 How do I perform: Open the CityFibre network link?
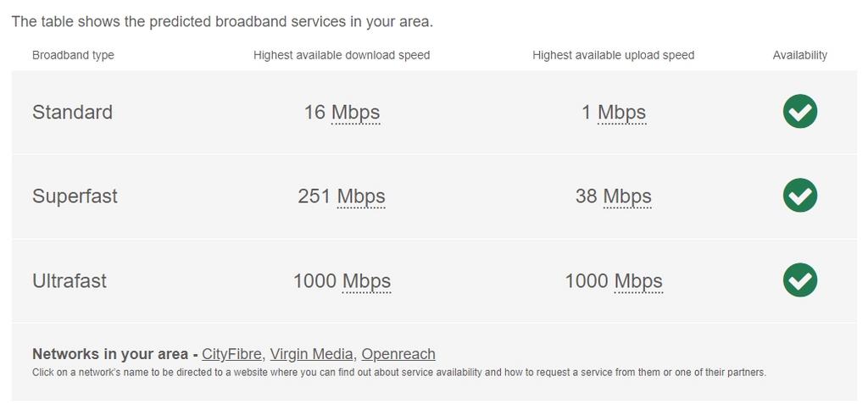coord(231,354)
